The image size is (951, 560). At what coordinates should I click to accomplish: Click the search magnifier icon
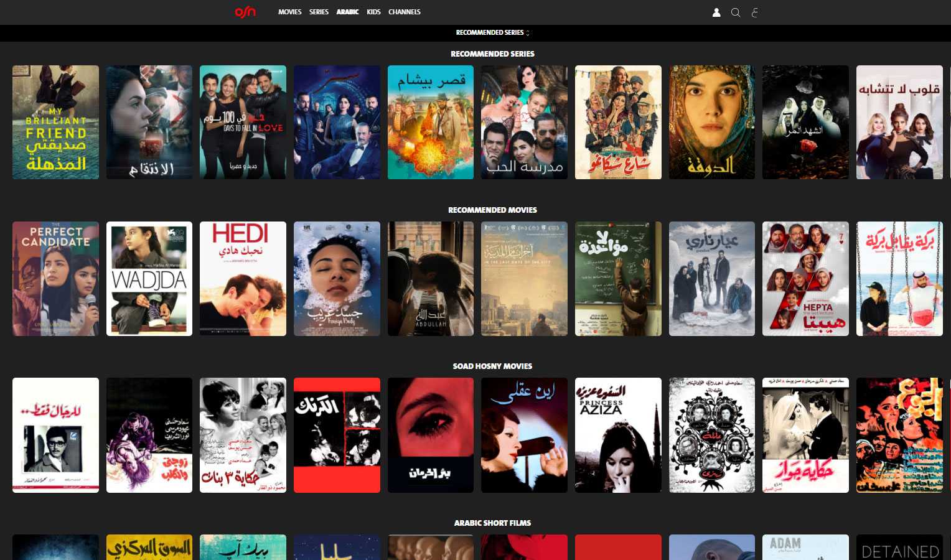736,12
